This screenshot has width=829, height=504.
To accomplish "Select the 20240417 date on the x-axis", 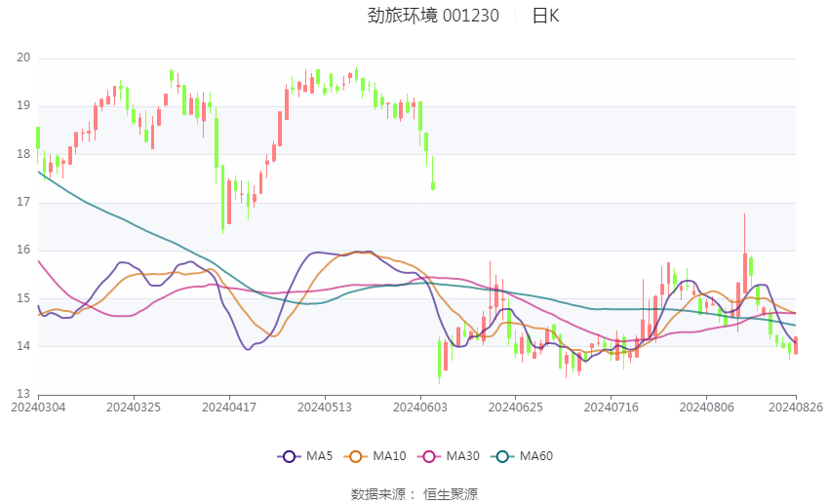I will (228, 407).
